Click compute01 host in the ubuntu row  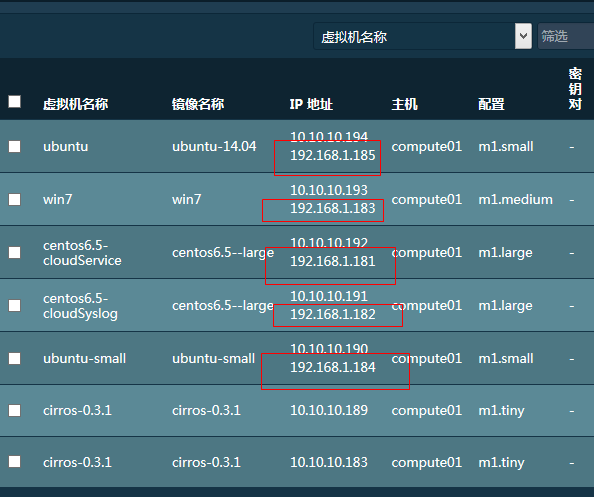427,147
